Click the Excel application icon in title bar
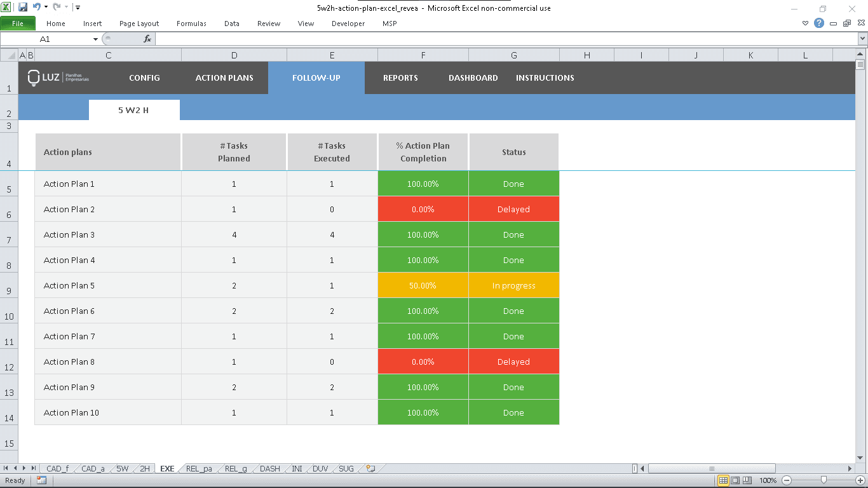The image size is (868, 488). point(7,8)
